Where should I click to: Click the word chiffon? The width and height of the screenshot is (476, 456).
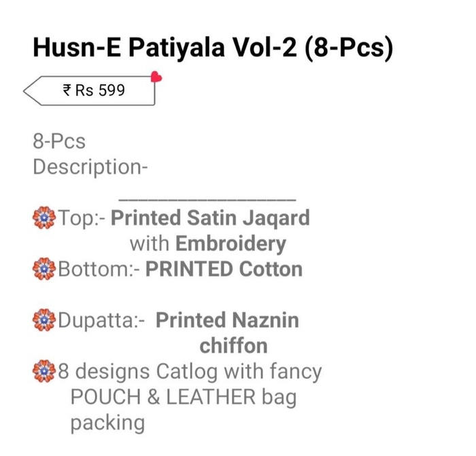pyautogui.click(x=233, y=345)
